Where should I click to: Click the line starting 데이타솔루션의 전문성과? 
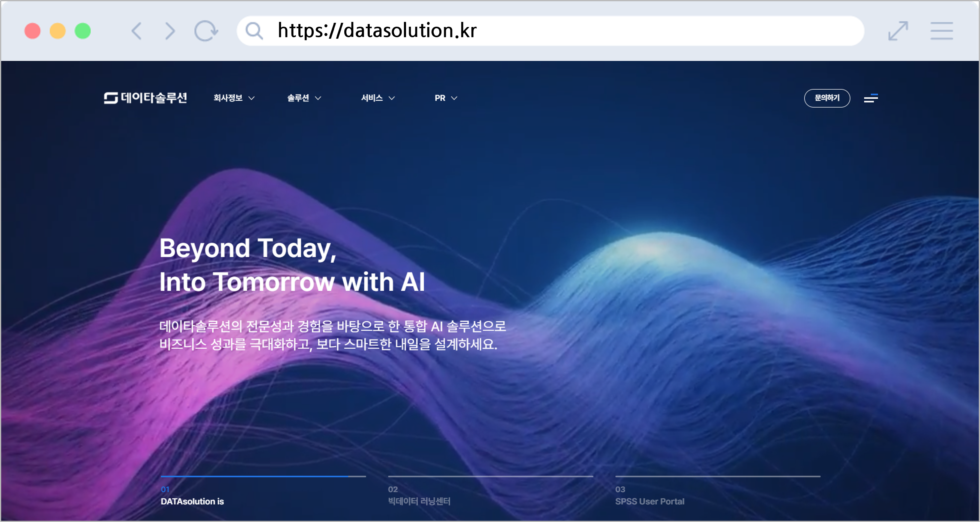pyautogui.click(x=333, y=326)
